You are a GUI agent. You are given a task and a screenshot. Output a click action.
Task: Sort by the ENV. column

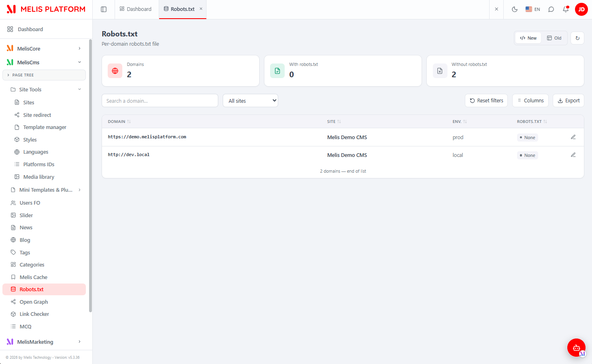tap(460, 121)
